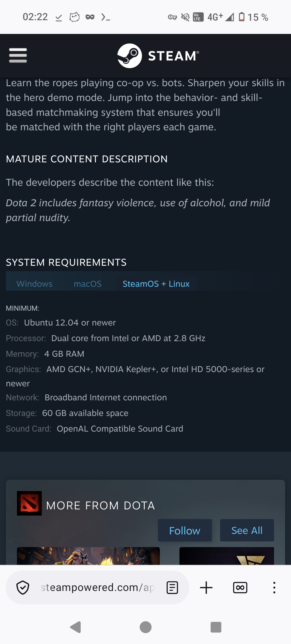
Task: Tap the Dota red logo icon
Action: click(29, 503)
